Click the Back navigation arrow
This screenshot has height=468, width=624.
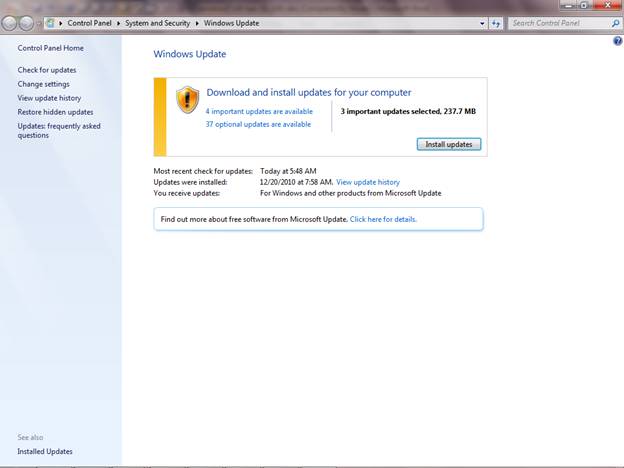(9, 23)
